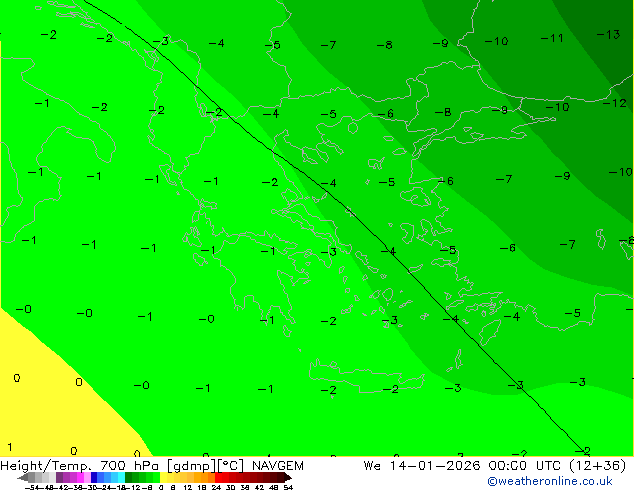The image size is (634, 490).
Task: Click the date 'We 14-01-2026' text
Action: tap(422, 466)
